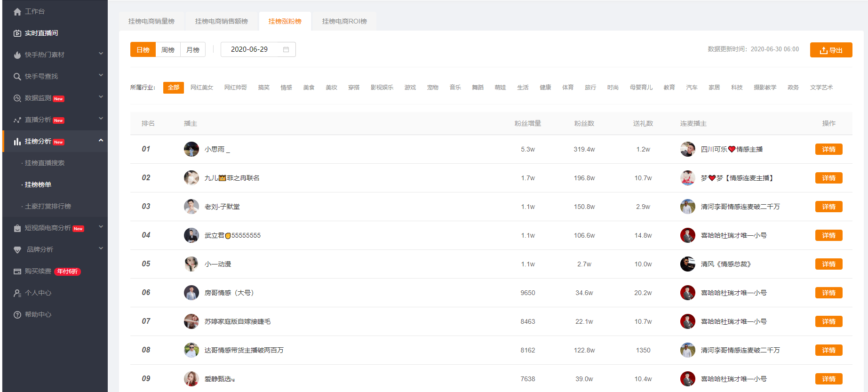This screenshot has width=868, height=392.
Task: Filter industry by 网红美女
Action: tap(202, 88)
